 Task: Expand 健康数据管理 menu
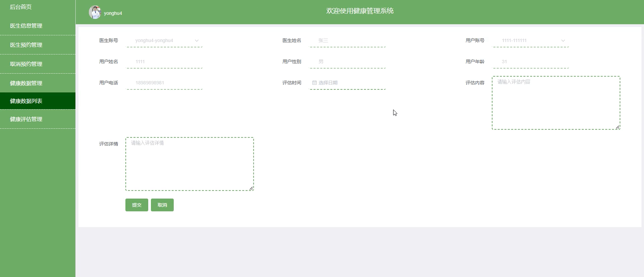tap(26, 83)
